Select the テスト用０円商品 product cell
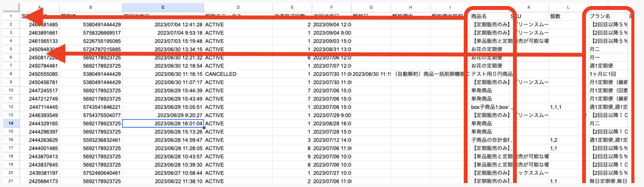The width and height of the screenshot is (644, 187). pyautogui.click(x=490, y=74)
